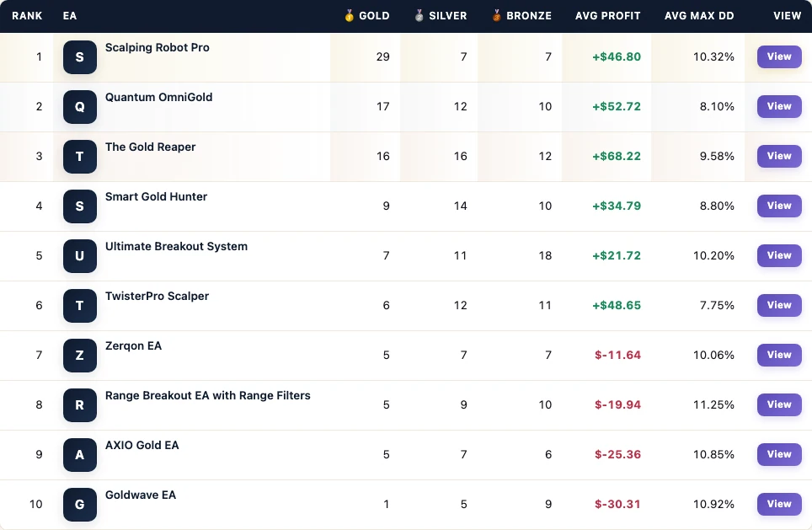
Task: Click the $-25.36 average profit value
Action: pyautogui.click(x=617, y=455)
